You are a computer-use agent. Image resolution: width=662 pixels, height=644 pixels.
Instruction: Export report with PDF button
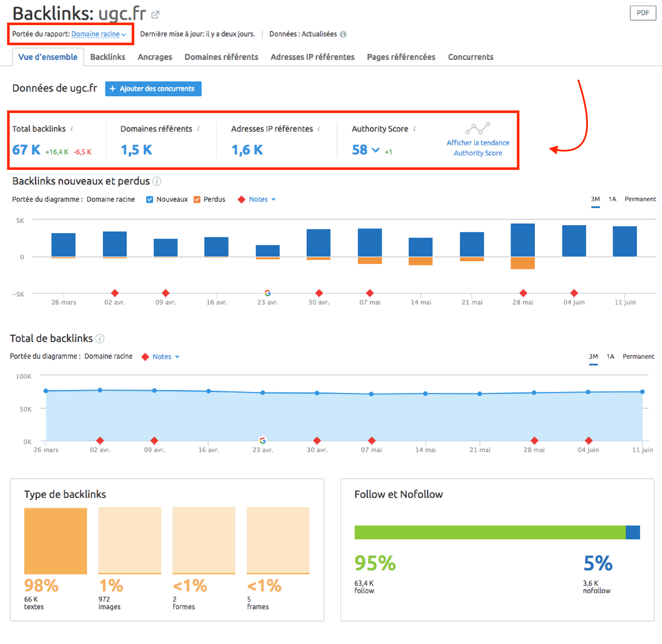click(x=643, y=13)
